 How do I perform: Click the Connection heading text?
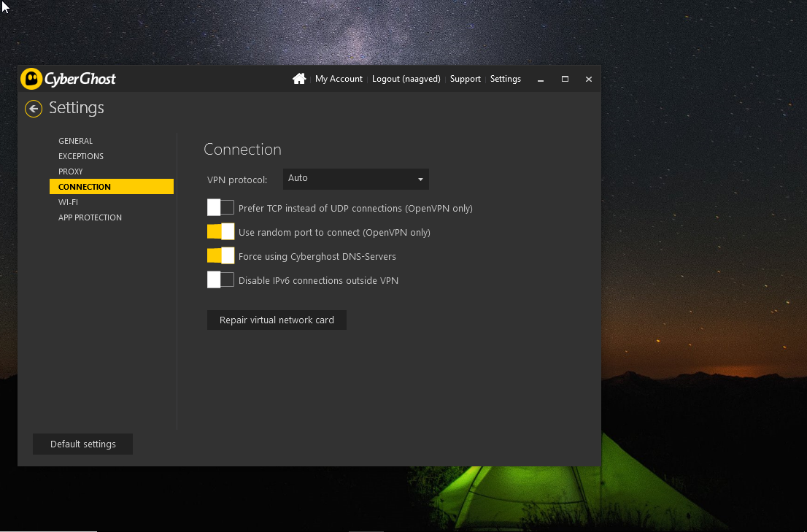(x=242, y=149)
